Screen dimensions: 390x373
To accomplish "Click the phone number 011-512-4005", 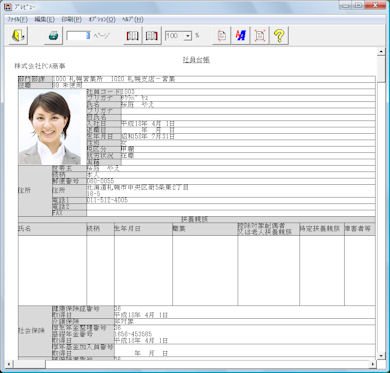I will tap(107, 200).
